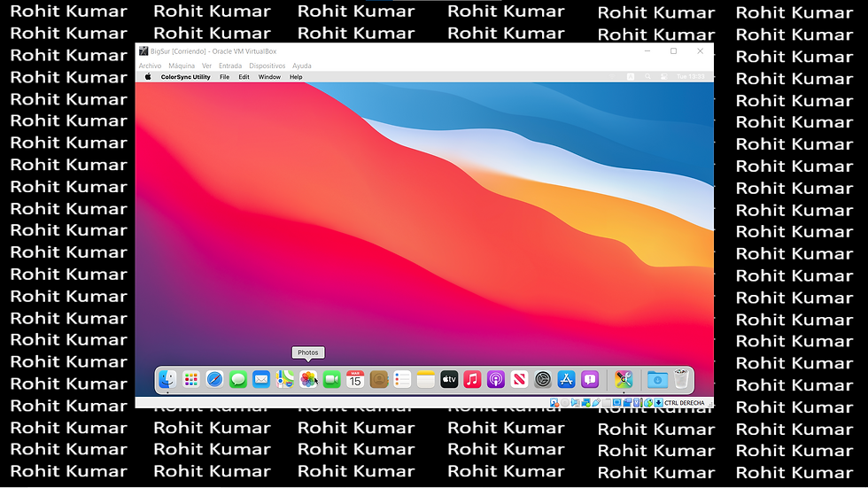
Task: Open Downloads folder in the Dock
Action: click(x=657, y=380)
